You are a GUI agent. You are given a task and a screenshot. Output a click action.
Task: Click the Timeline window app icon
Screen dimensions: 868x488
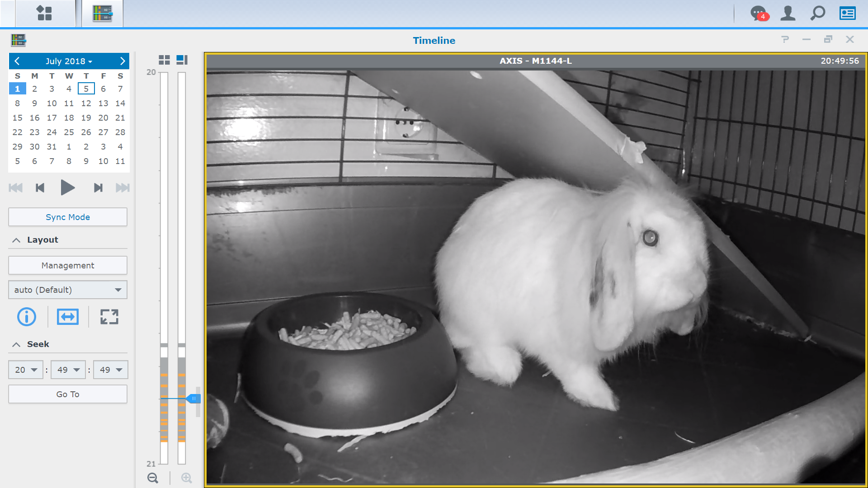pos(19,40)
